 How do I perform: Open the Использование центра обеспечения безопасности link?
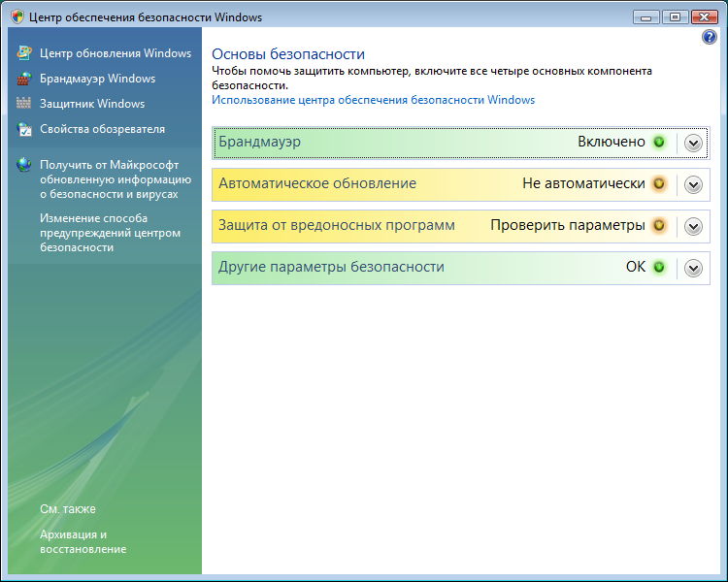coord(373,100)
